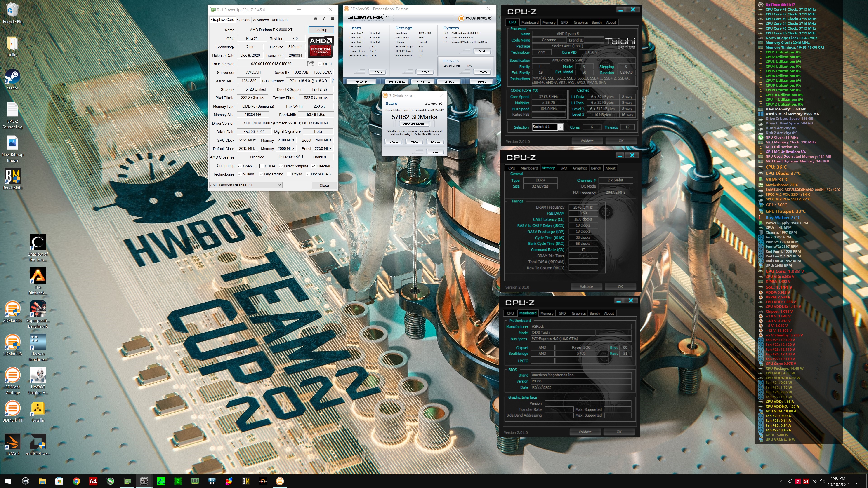Click Validate in top CPU-Z window
Viewport: 868px width, 488px height.
[587, 141]
